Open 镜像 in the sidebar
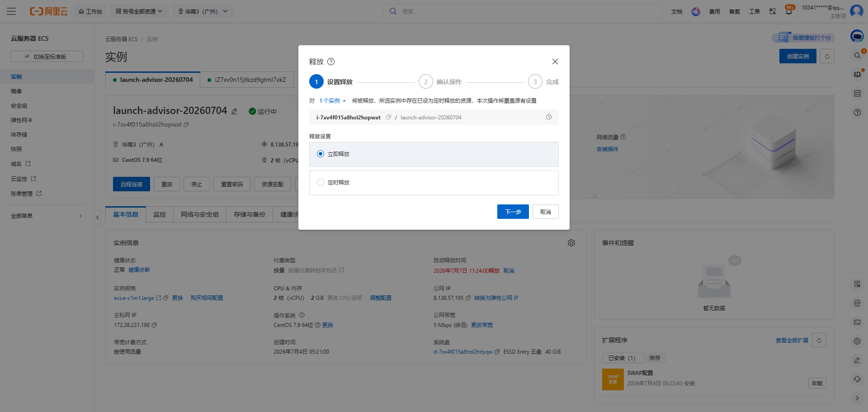Viewport: 868px width, 412px height. click(16, 91)
